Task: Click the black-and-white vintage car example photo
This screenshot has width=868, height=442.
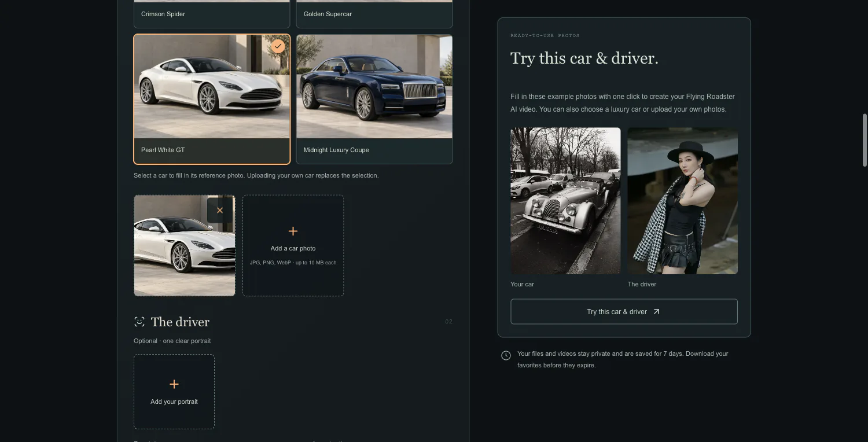Action: pos(565,201)
